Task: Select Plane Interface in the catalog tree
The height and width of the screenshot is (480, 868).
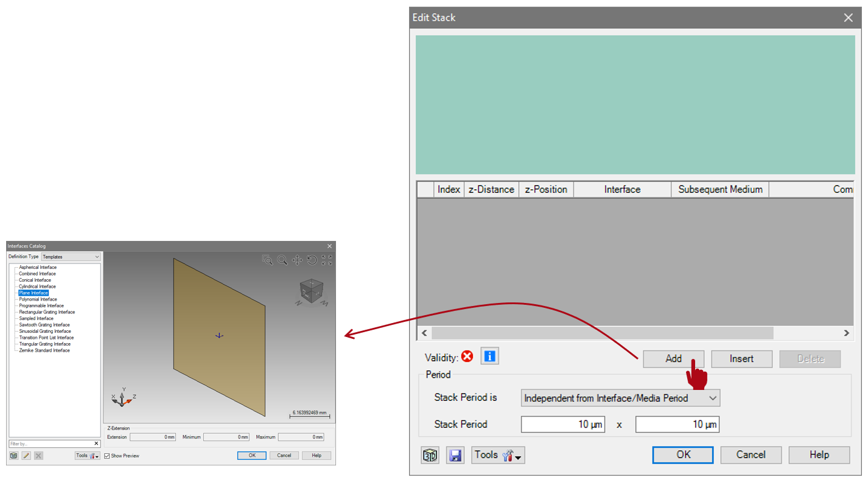Action: [33, 293]
